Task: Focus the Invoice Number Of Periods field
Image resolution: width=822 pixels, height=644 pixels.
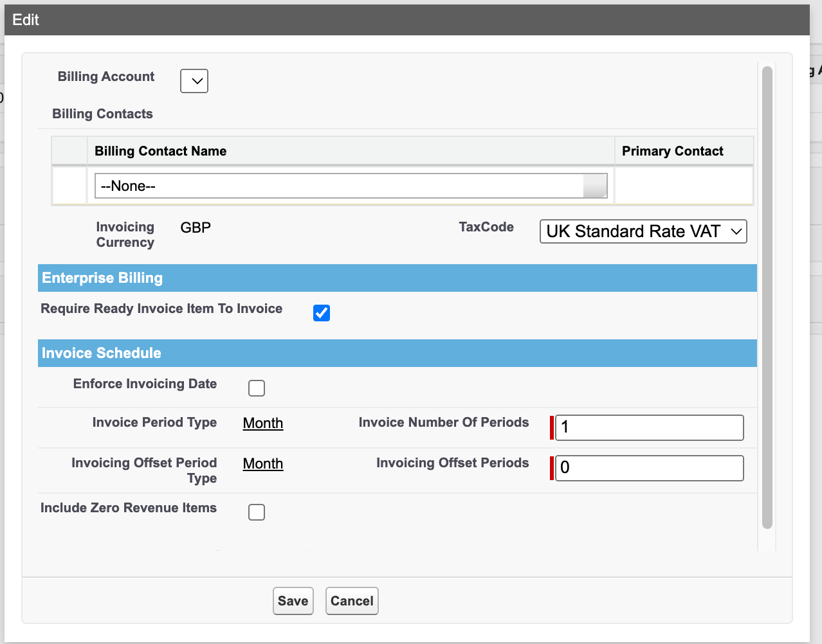Action: pos(649,427)
